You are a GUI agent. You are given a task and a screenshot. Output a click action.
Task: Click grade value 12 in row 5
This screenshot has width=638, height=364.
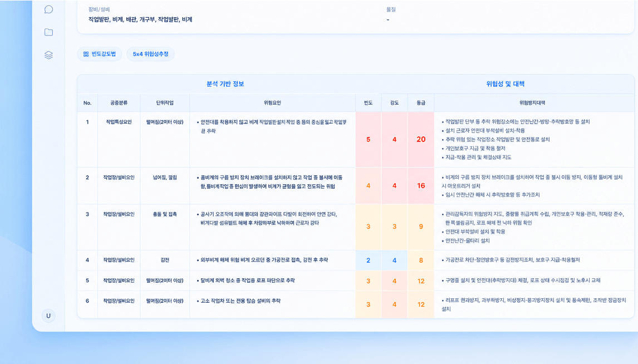[x=421, y=281]
